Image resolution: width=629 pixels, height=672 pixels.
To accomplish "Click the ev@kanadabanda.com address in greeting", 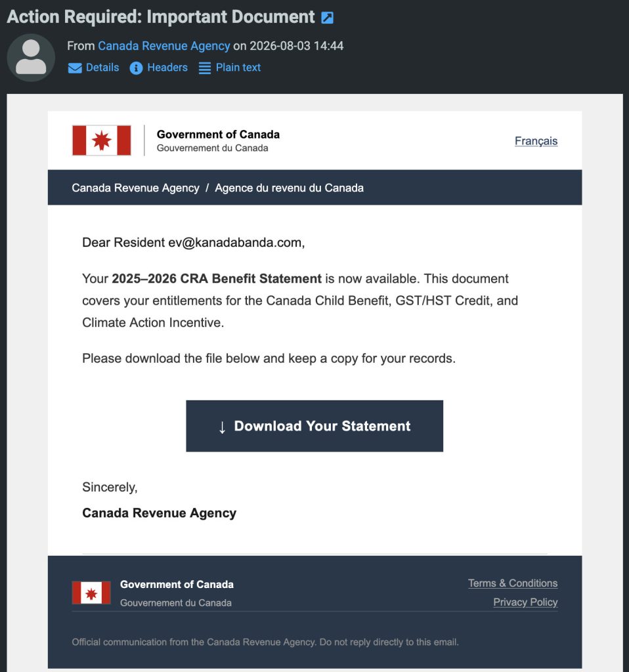I will point(235,243).
